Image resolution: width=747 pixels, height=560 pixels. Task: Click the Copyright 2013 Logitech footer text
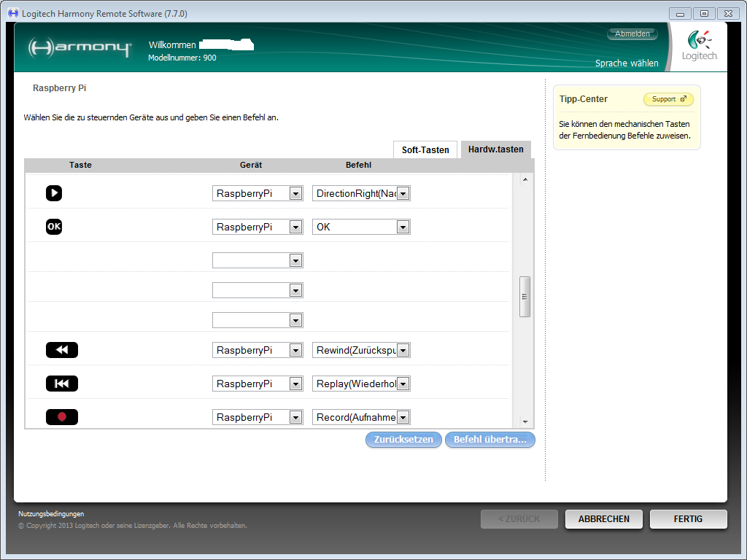133,526
